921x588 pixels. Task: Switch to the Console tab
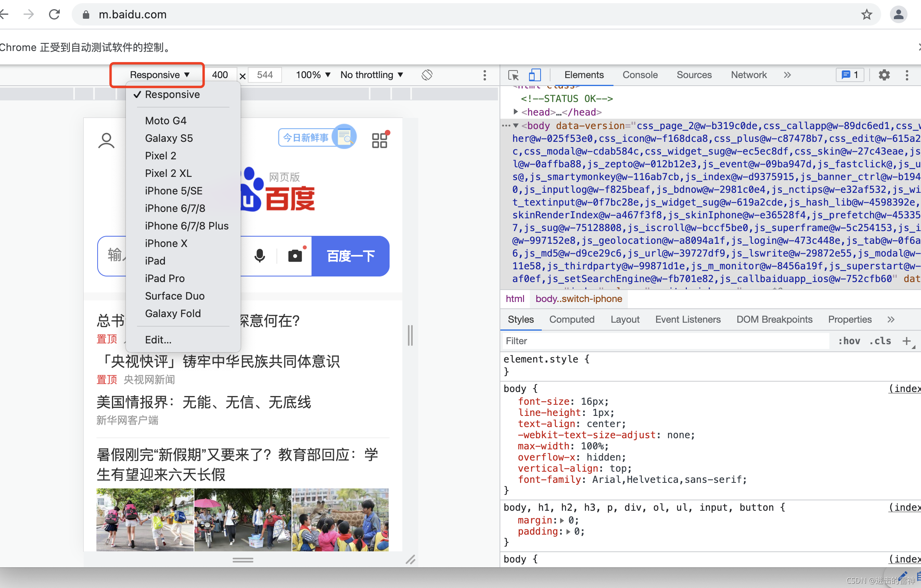point(640,75)
